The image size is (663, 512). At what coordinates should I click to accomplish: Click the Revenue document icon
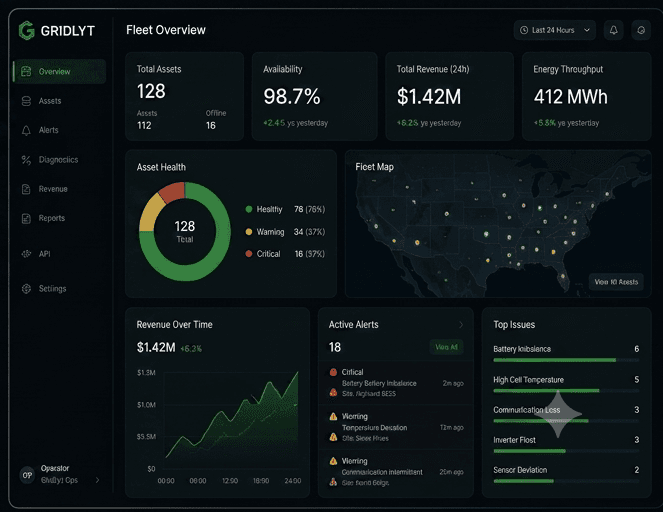pos(26,189)
